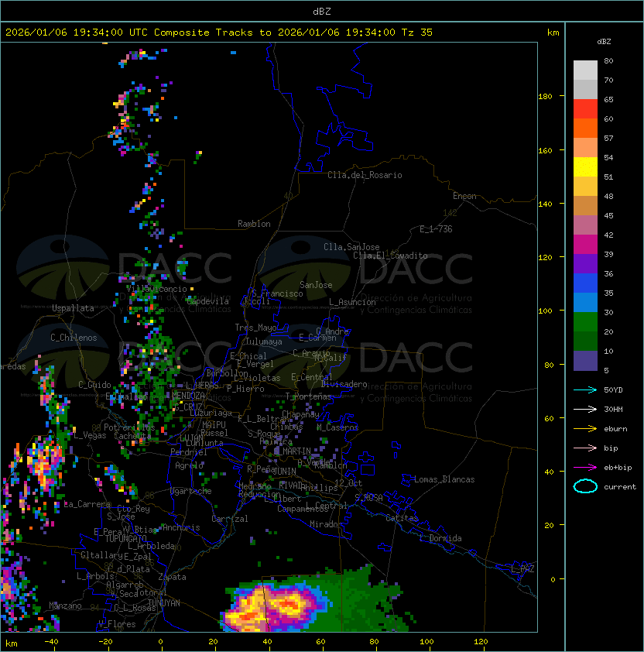This screenshot has width=644, height=652.
Task: Click the 30HM legend label
Action: pyautogui.click(x=613, y=409)
